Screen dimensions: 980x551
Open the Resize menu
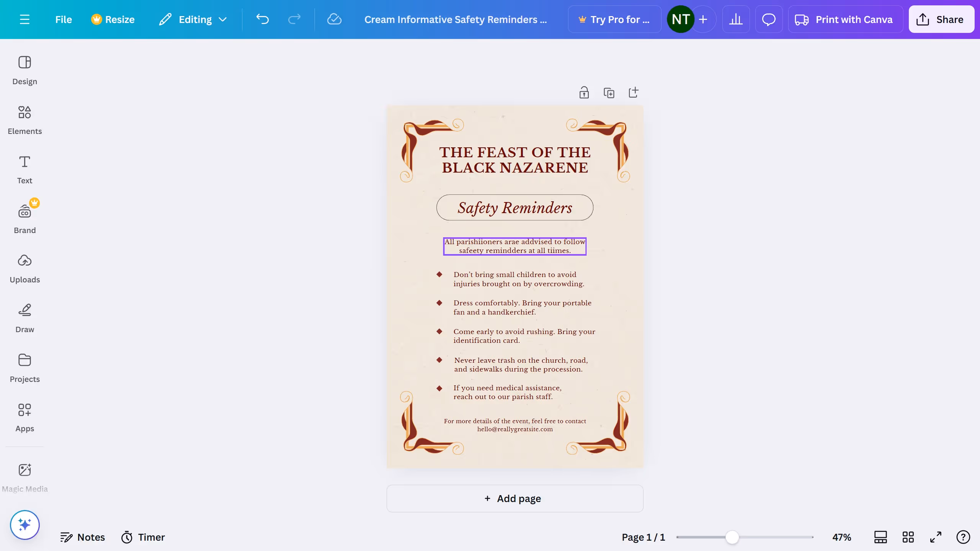pos(113,19)
